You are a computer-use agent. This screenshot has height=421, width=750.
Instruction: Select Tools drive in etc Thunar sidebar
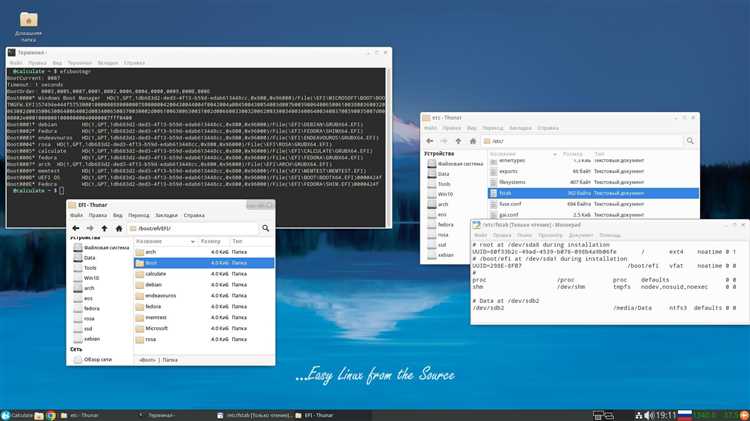coord(439,184)
